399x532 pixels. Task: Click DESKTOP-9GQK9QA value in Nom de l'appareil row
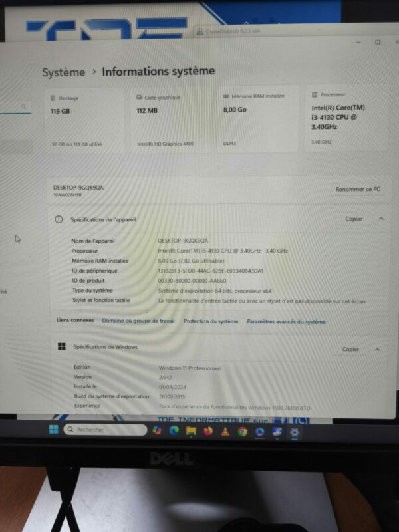point(183,241)
